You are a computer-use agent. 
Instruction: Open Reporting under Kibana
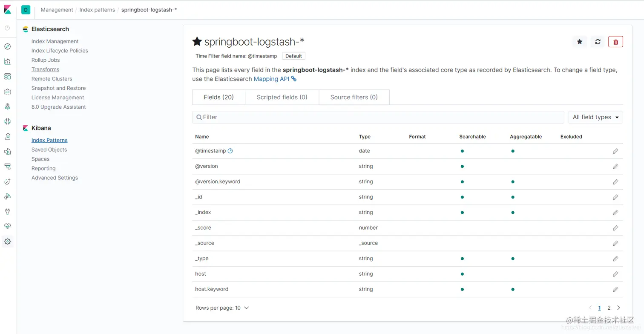43,168
